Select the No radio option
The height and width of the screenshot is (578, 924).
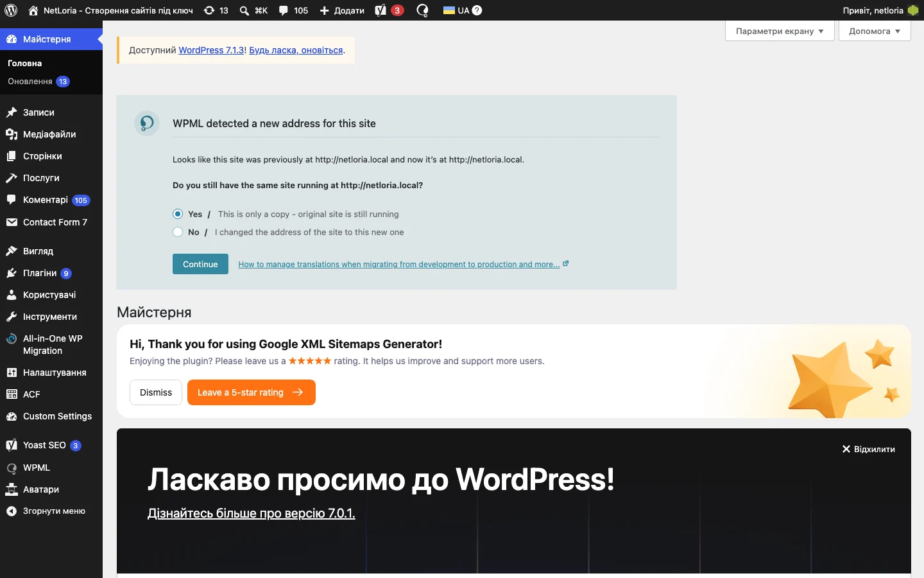point(178,232)
